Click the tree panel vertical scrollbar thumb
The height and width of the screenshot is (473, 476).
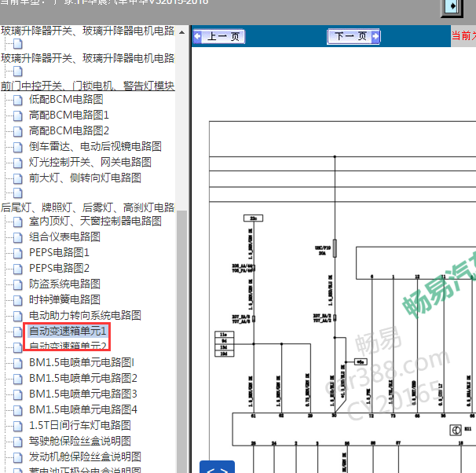point(182,342)
